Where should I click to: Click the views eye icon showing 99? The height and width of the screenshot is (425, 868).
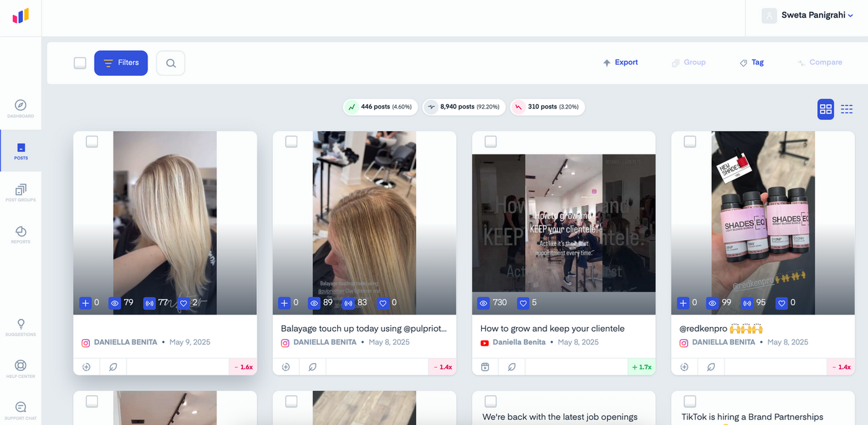pos(713,303)
